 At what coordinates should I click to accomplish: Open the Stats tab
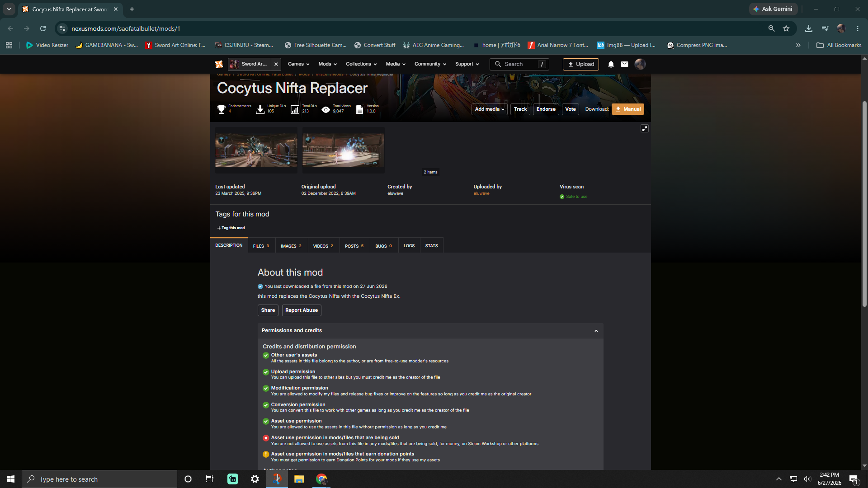pyautogui.click(x=432, y=246)
